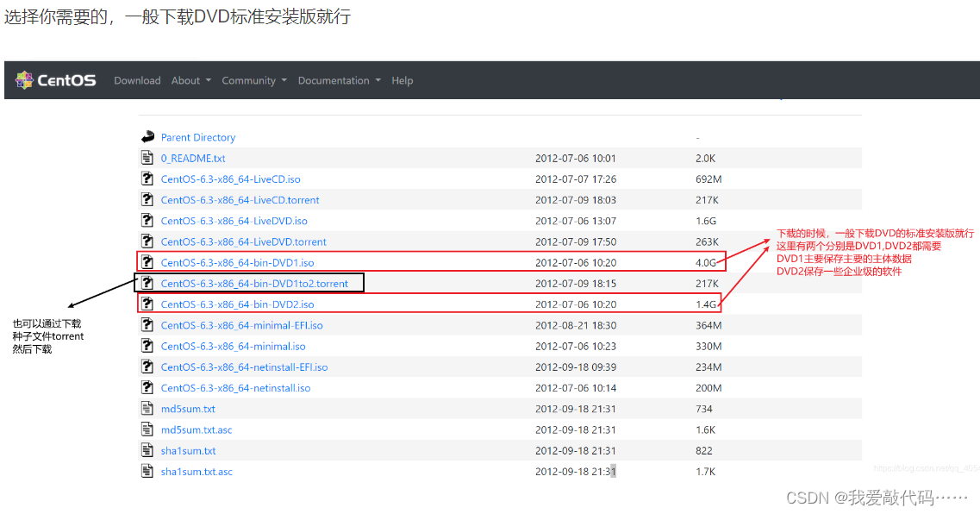Click the file icon beside md5sum.txt.asc
Screen dimensions: 980x514
[147, 429]
